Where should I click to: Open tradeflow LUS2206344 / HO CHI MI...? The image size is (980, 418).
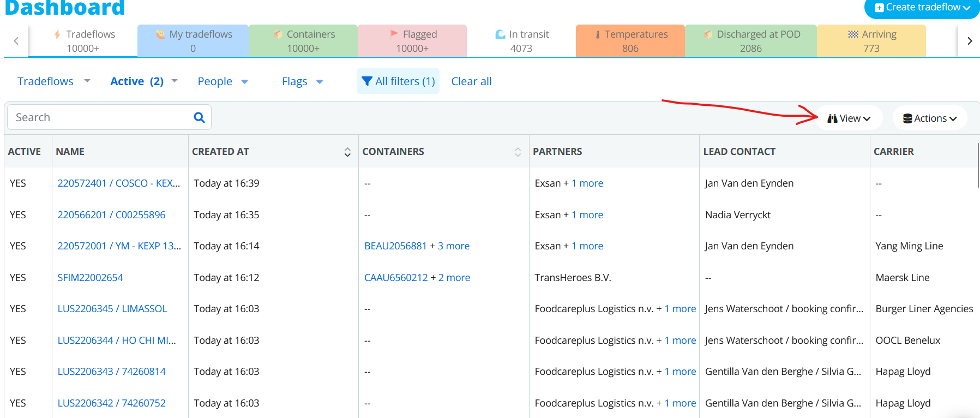(x=117, y=341)
